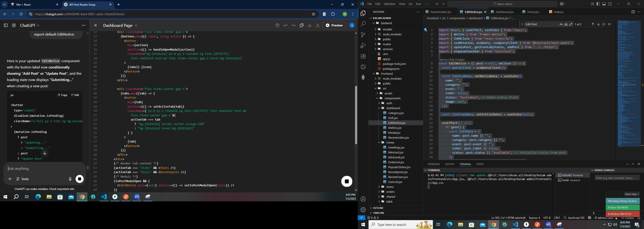
Task: Focus the Ask anything input box
Action: [45, 168]
